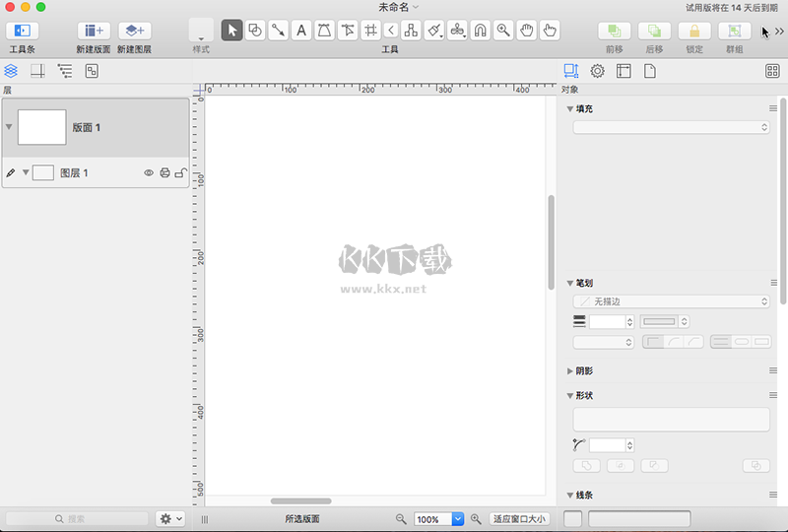Choose the butt line cap option
The height and width of the screenshot is (532, 788).
tap(721, 342)
